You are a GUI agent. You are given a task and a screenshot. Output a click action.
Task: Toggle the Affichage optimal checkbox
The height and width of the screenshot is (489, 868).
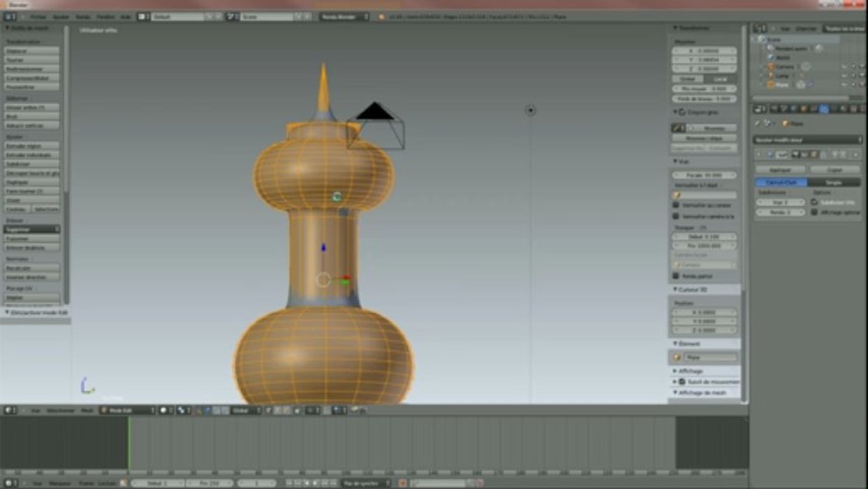[814, 213]
